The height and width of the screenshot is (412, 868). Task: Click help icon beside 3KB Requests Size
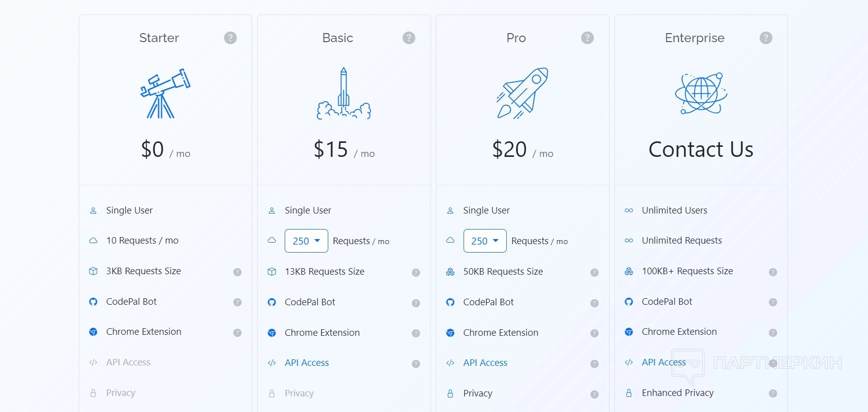coord(238,272)
